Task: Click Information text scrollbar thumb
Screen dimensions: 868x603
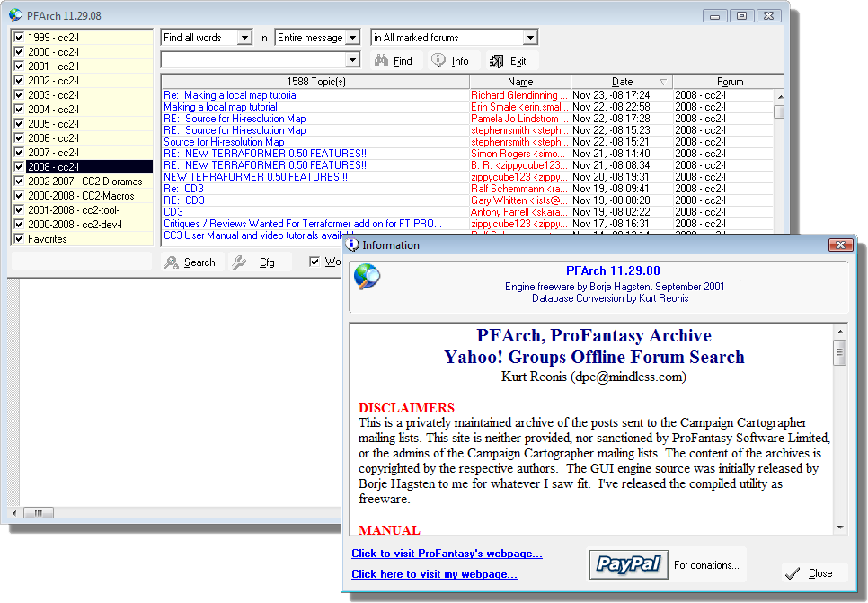Action: [x=840, y=352]
